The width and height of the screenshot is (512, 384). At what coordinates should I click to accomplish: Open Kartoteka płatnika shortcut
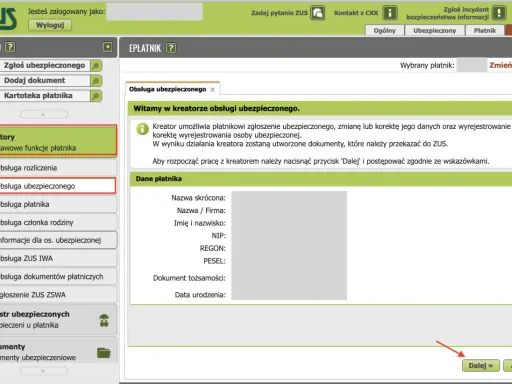pyautogui.click(x=45, y=96)
